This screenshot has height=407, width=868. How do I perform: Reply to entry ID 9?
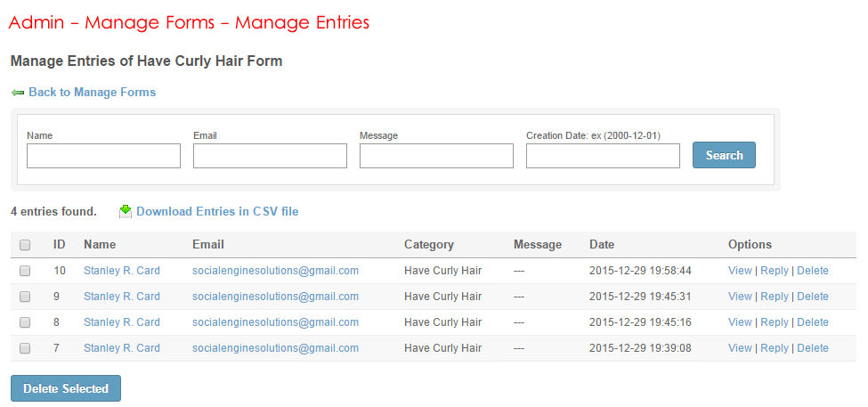[775, 297]
